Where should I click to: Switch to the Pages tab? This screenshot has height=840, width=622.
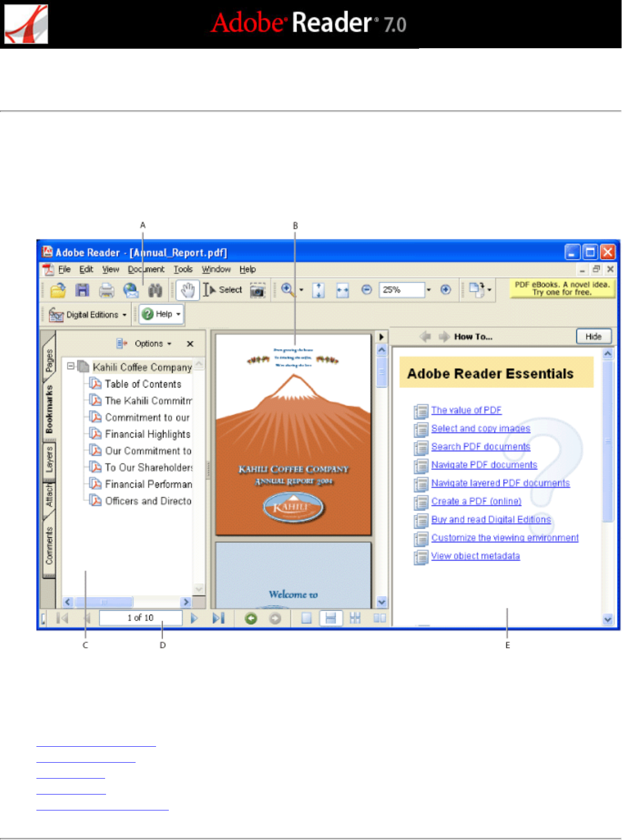(49, 359)
